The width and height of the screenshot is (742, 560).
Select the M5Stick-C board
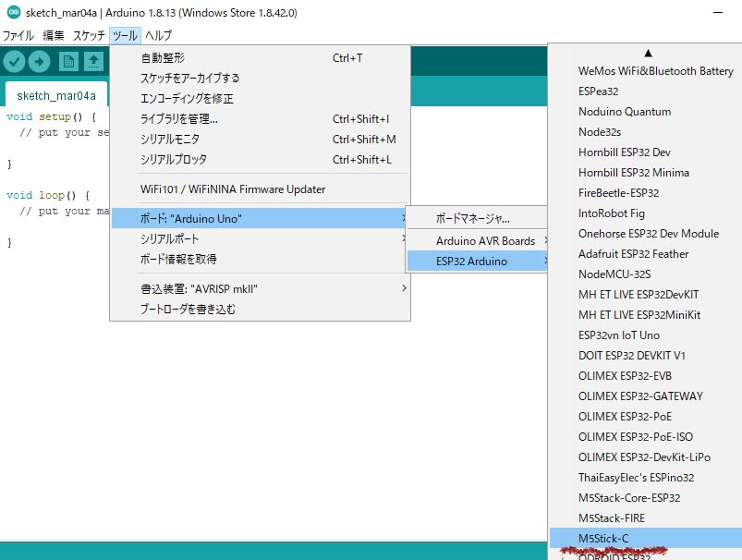646,539
